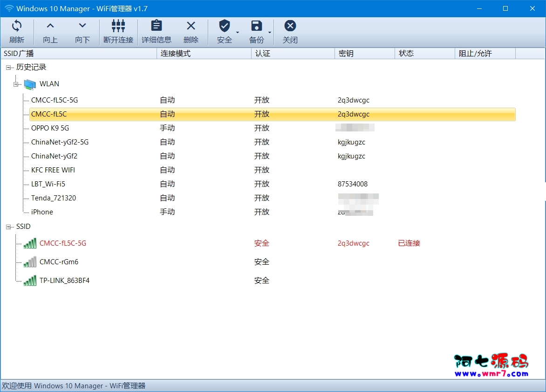Screen dimensions: 546x392
Task: Close the WiFi管理器 window
Action: click(x=532, y=8)
